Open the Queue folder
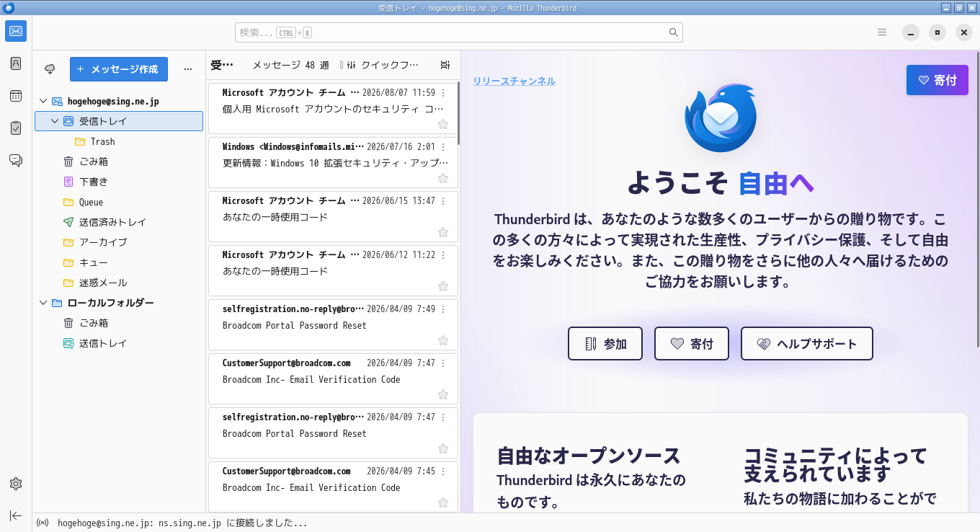The image size is (980, 532). point(119,203)
